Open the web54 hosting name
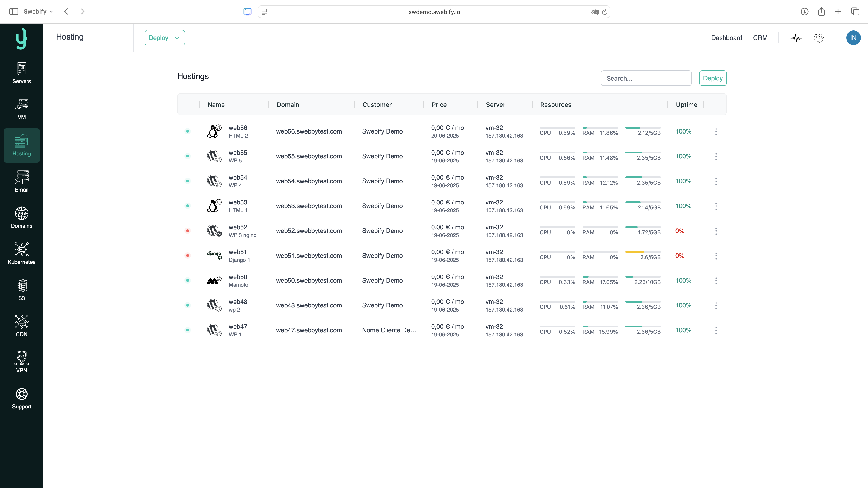This screenshot has height=488, width=868. 238,178
